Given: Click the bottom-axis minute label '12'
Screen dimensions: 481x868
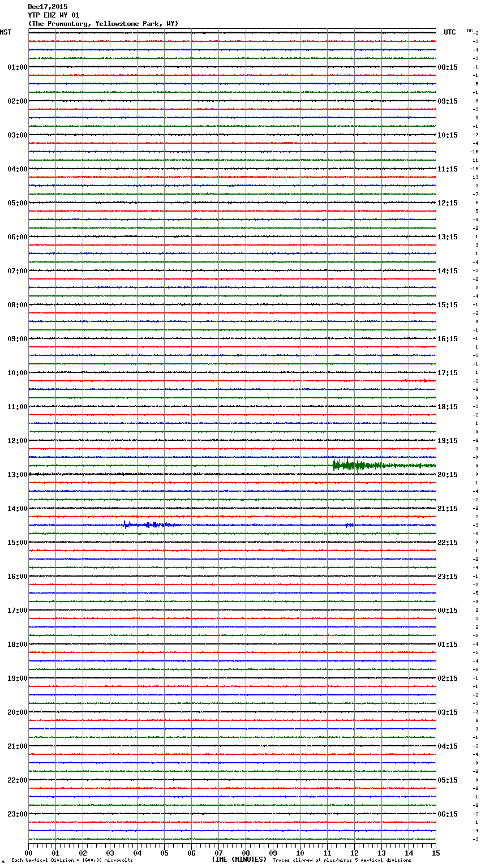Looking at the screenshot, I should click(x=354, y=853).
